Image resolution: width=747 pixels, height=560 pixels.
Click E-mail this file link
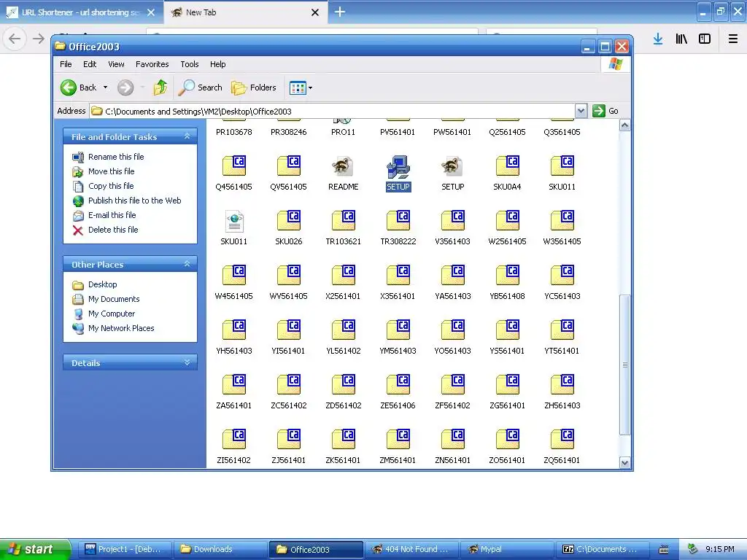pos(112,215)
